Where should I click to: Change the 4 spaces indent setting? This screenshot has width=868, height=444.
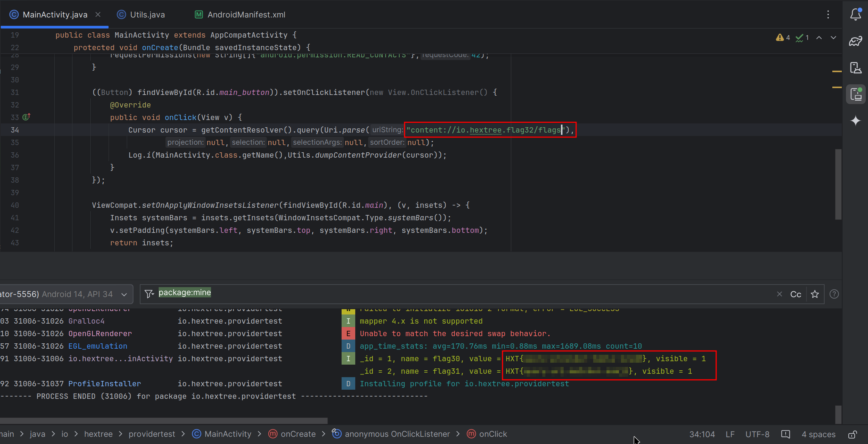[x=818, y=434]
